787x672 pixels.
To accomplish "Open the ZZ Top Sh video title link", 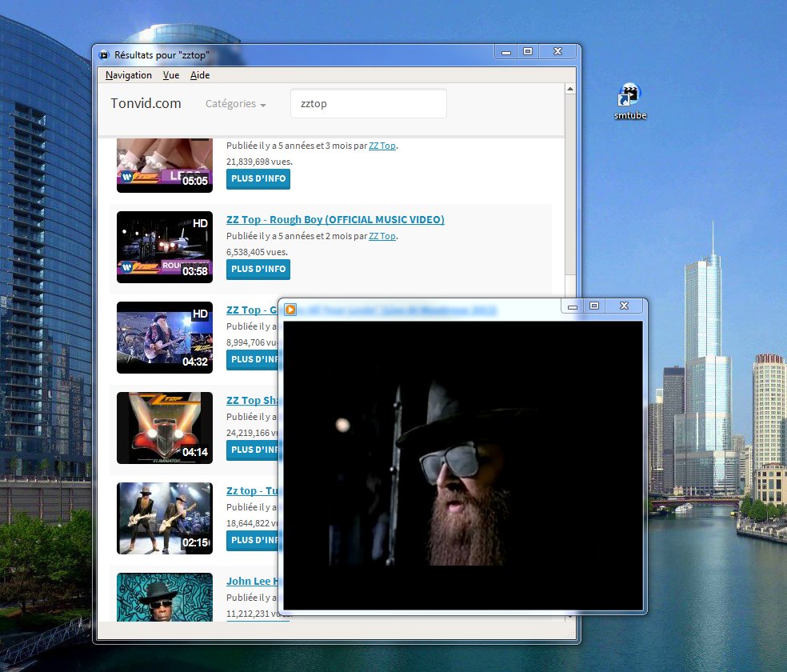I will coord(252,400).
